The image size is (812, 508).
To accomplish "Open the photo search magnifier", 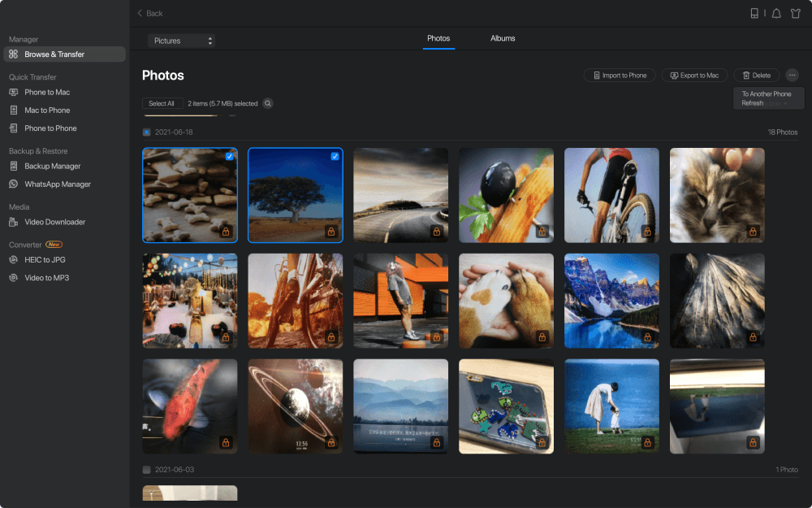I will click(268, 104).
